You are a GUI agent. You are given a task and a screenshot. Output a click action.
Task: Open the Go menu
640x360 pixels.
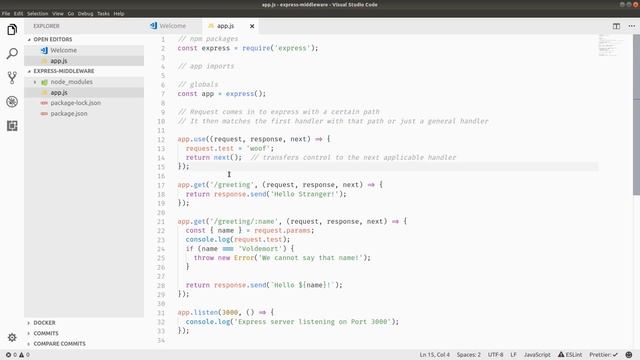coord(71,13)
